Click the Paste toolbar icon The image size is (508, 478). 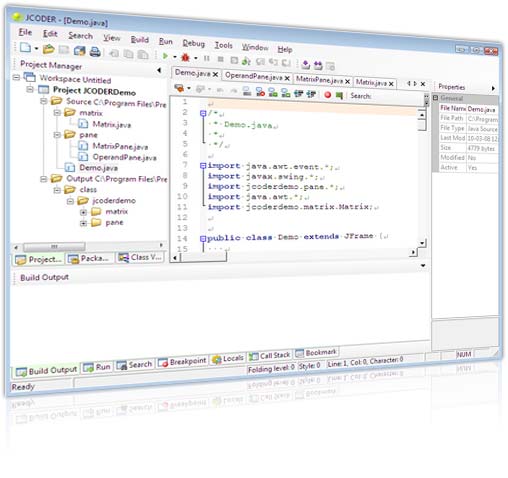click(x=143, y=54)
